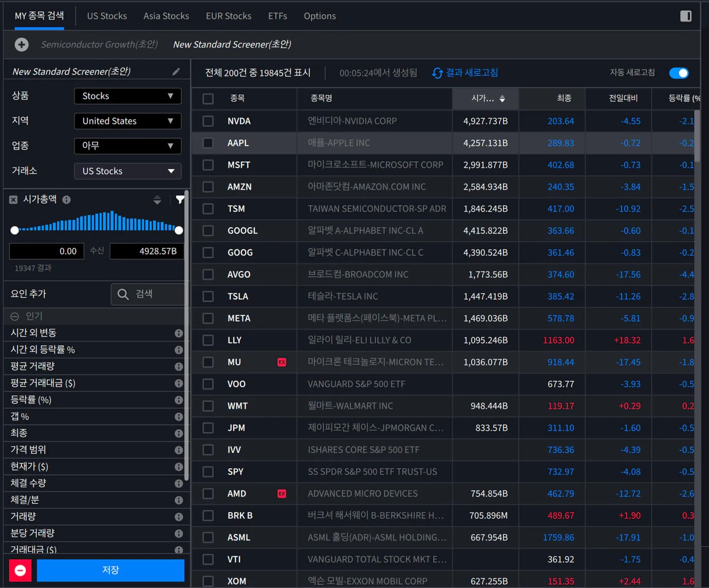The height and width of the screenshot is (588, 709).
Task: Edit the New Standard Screener name with pencil
Action: tap(176, 71)
